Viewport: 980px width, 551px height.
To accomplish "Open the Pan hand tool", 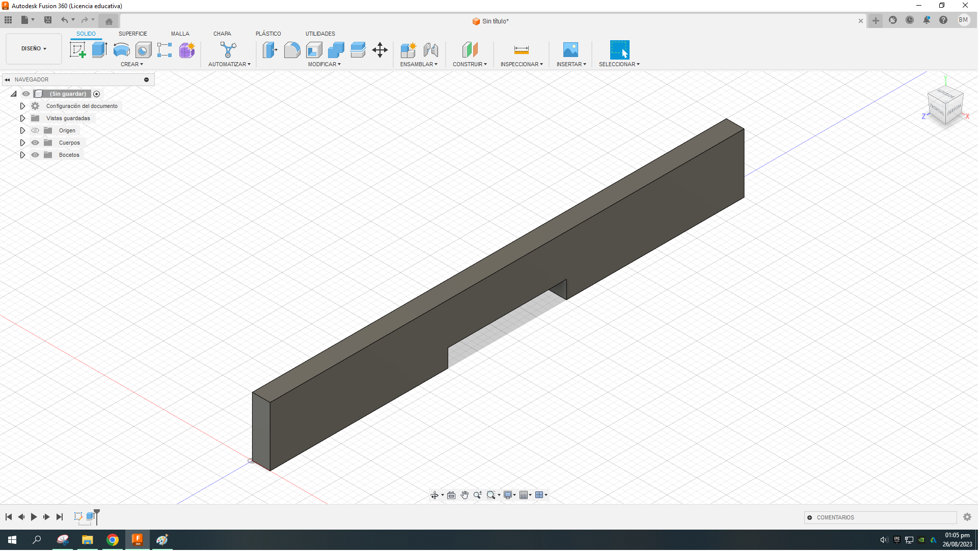I will (465, 495).
